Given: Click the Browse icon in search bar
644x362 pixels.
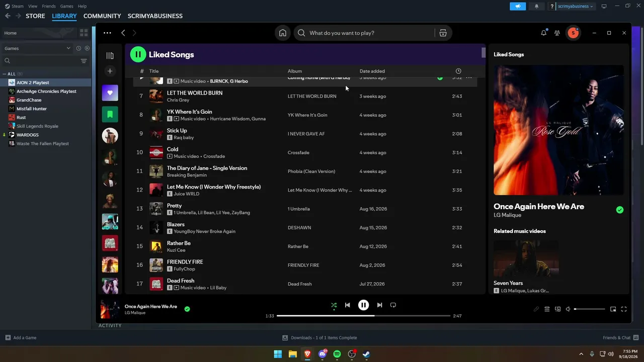Looking at the screenshot, I should (x=443, y=33).
